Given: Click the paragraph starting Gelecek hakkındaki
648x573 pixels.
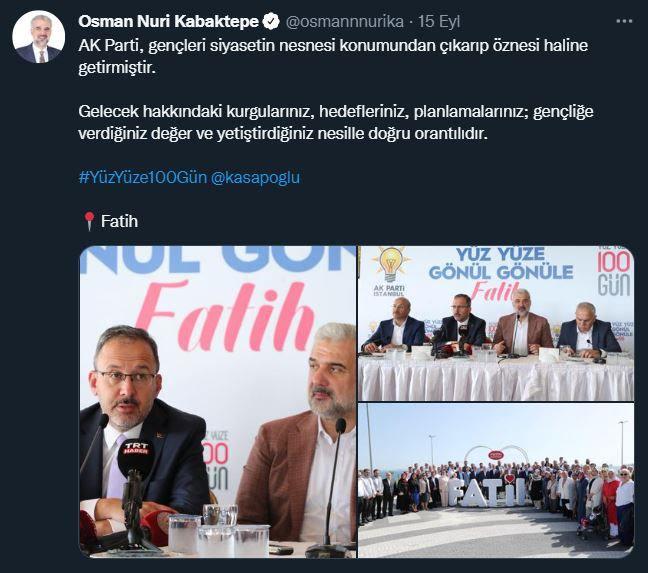Looking at the screenshot, I should (336, 122).
